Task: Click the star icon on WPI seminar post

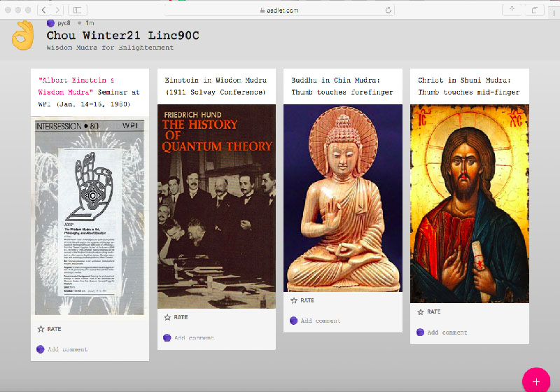Action: (x=41, y=329)
